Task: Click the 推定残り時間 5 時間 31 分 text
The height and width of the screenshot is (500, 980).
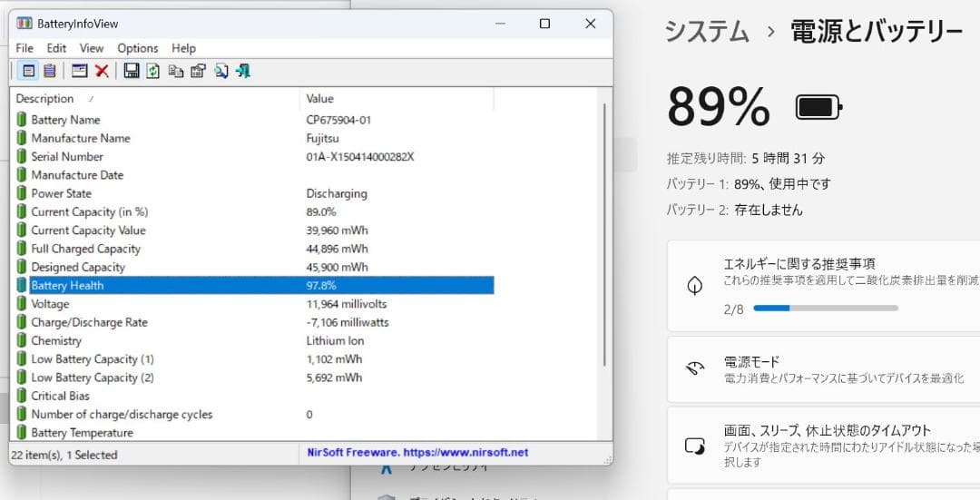Action: click(746, 159)
